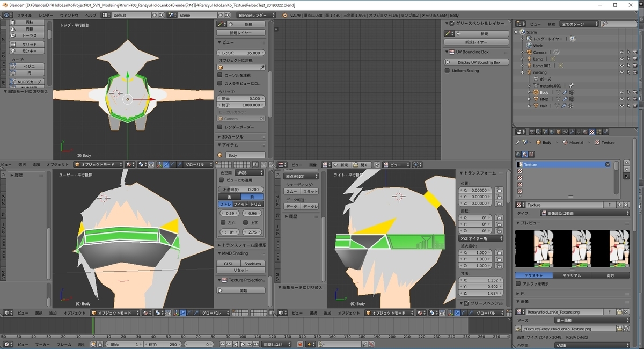Click the object name Body field in Item panel
The image size is (644, 349).
click(x=245, y=155)
